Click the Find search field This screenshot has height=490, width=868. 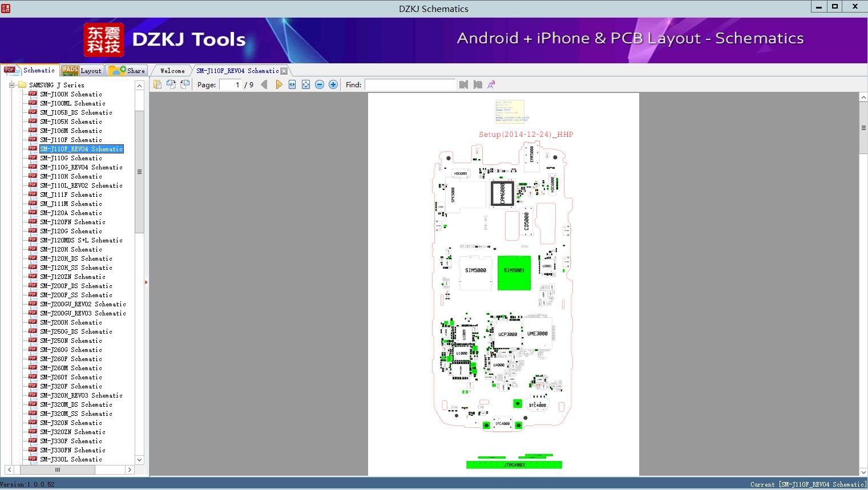pos(410,84)
